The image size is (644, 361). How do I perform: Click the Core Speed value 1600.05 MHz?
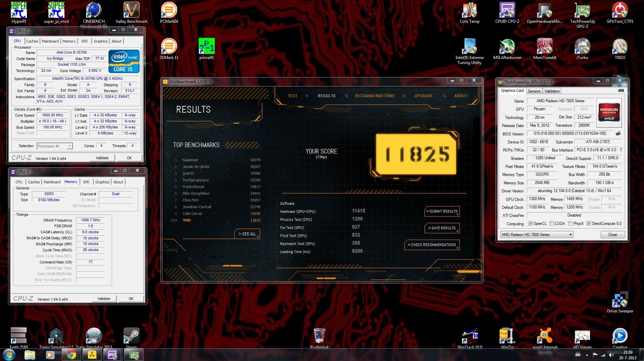(x=53, y=115)
